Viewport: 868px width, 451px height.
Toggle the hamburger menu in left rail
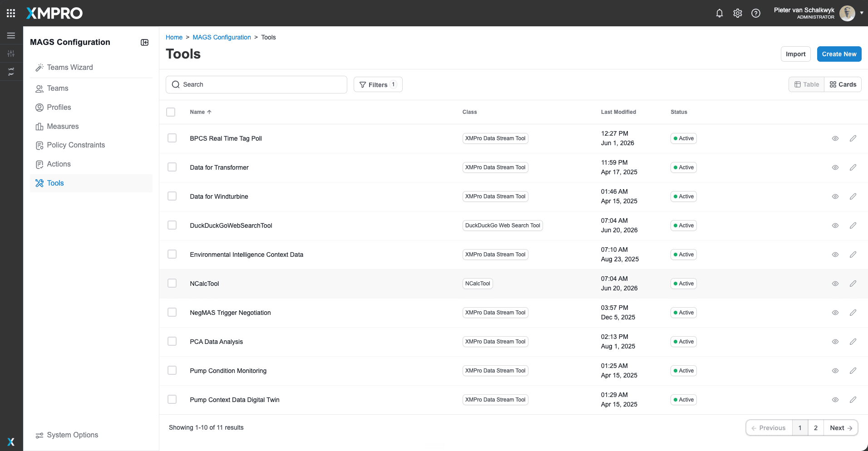(x=11, y=35)
